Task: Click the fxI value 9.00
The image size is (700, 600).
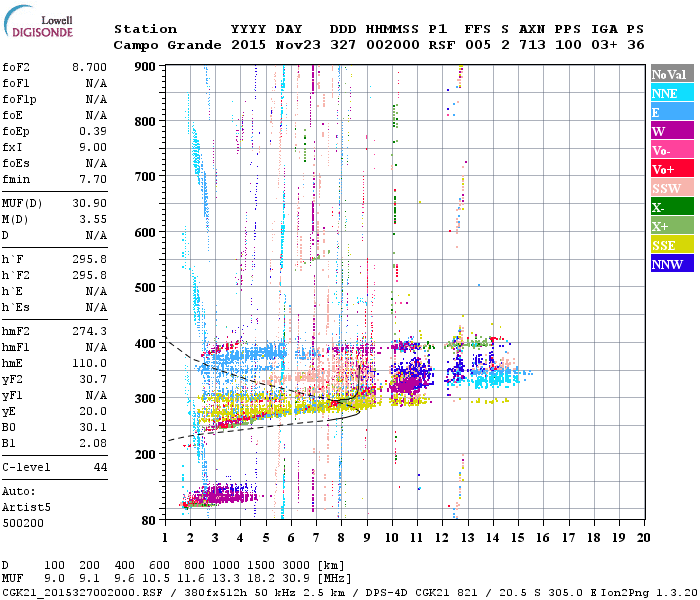Action: [93, 148]
